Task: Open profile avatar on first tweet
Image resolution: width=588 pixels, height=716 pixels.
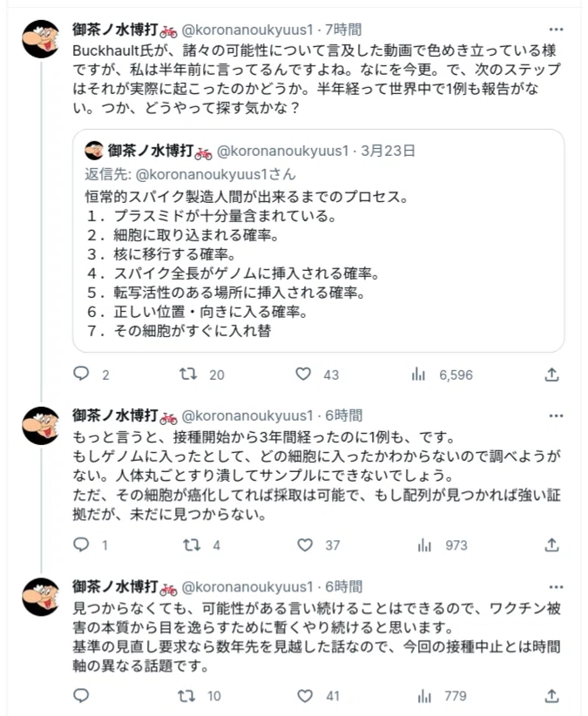Action: [x=41, y=39]
